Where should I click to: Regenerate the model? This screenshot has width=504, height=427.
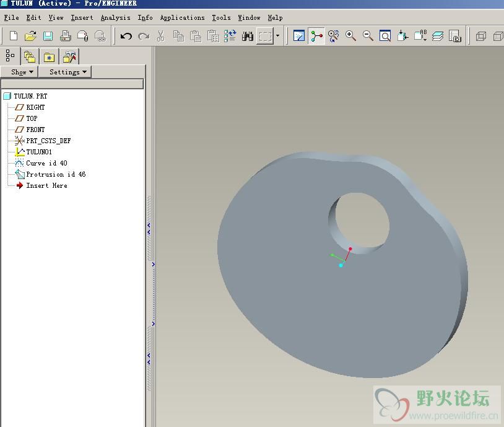click(x=230, y=36)
